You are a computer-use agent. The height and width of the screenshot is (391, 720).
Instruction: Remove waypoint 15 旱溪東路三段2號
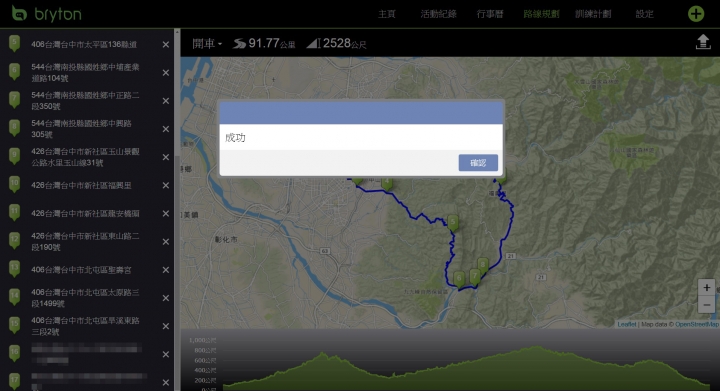click(x=166, y=326)
